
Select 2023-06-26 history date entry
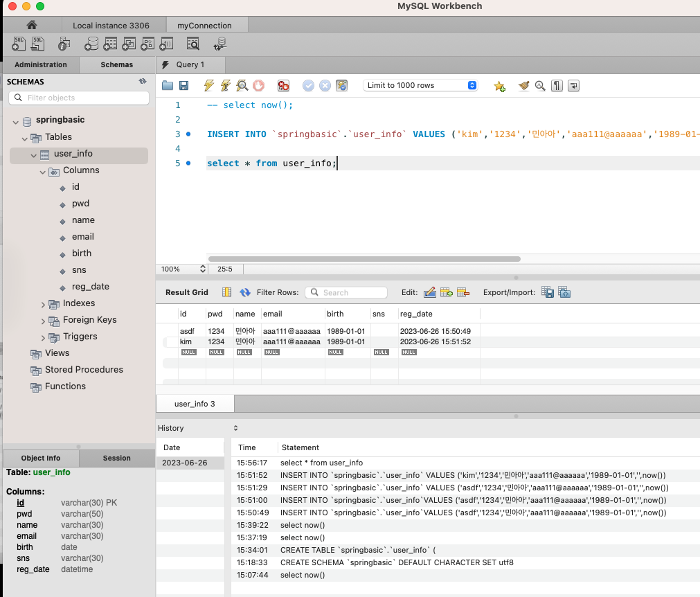190,463
